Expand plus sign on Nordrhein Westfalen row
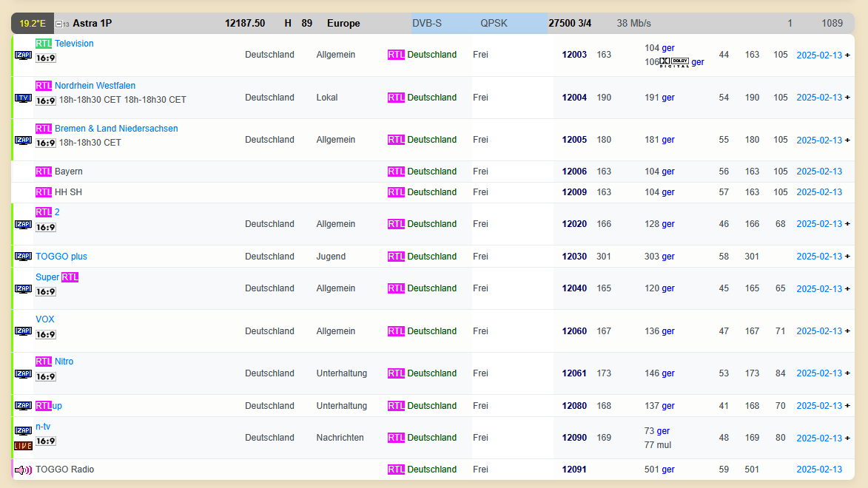Image resolution: width=868 pixels, height=488 pixels. pos(847,98)
